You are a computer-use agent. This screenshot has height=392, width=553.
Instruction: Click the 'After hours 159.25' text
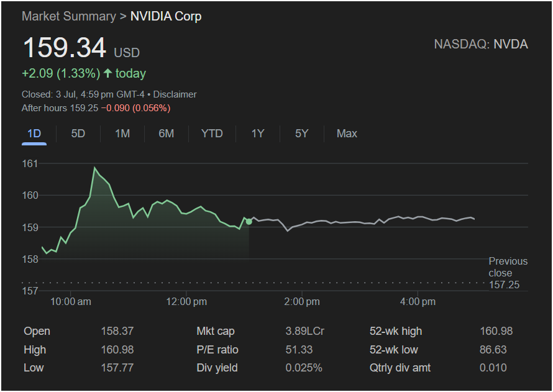point(60,108)
